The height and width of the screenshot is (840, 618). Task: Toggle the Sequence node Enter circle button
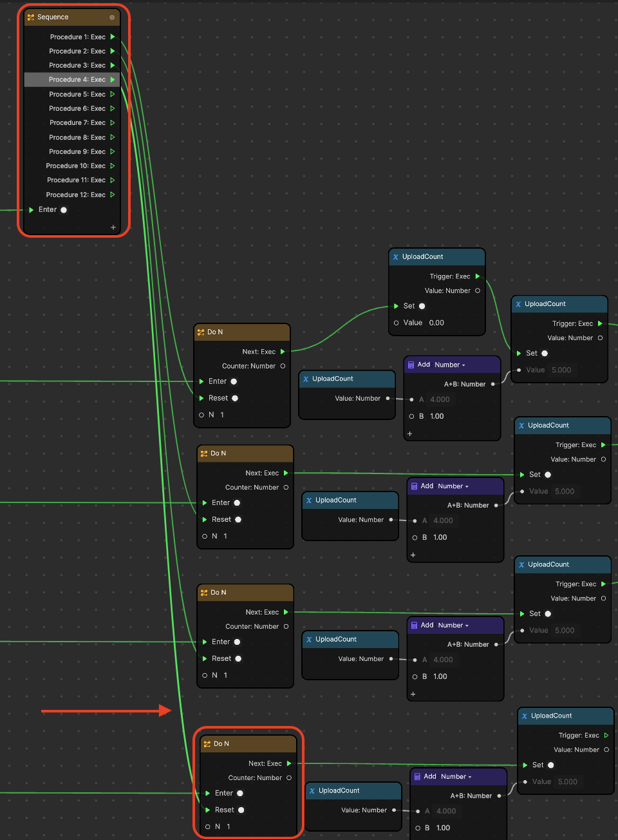[64, 210]
